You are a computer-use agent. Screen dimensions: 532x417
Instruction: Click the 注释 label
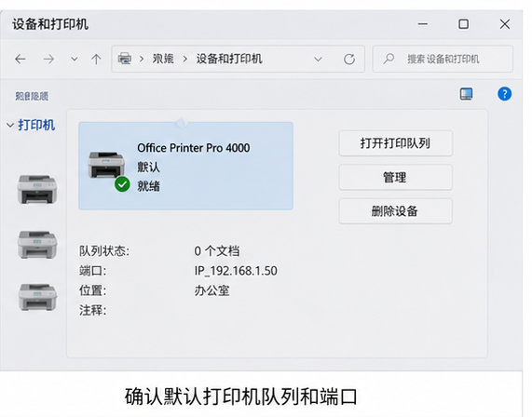point(92,310)
